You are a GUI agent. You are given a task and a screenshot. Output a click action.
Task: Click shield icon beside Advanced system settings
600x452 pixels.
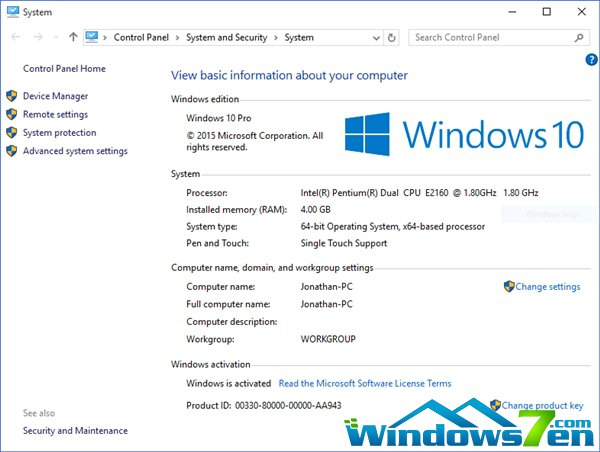click(x=12, y=151)
